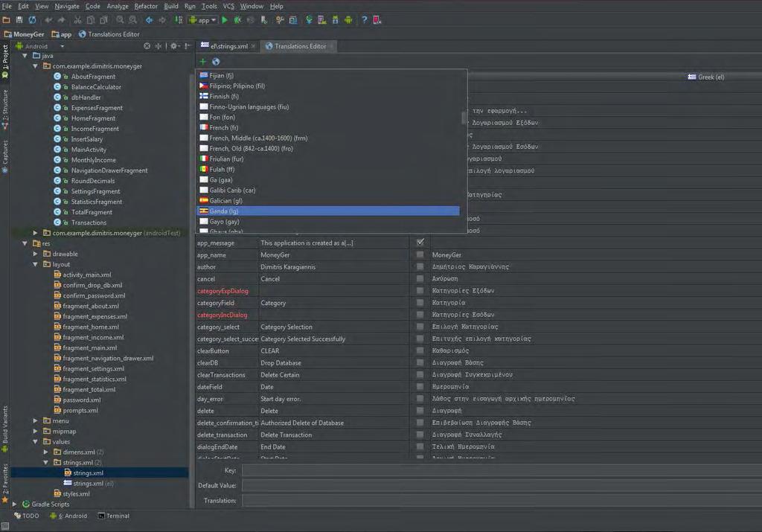This screenshot has height=532, width=762.
Task: Click the Help question mark icon
Action: (x=364, y=20)
